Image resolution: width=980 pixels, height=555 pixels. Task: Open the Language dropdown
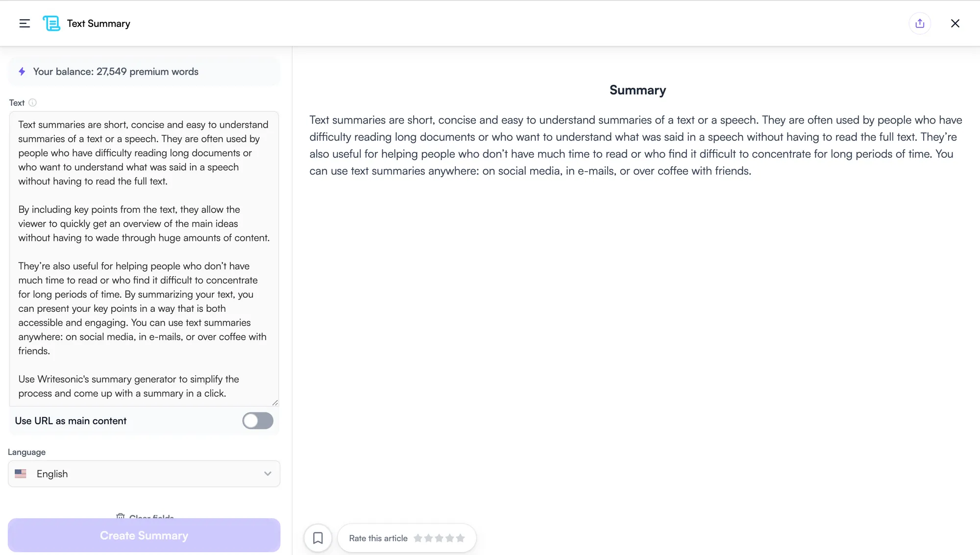pos(144,474)
